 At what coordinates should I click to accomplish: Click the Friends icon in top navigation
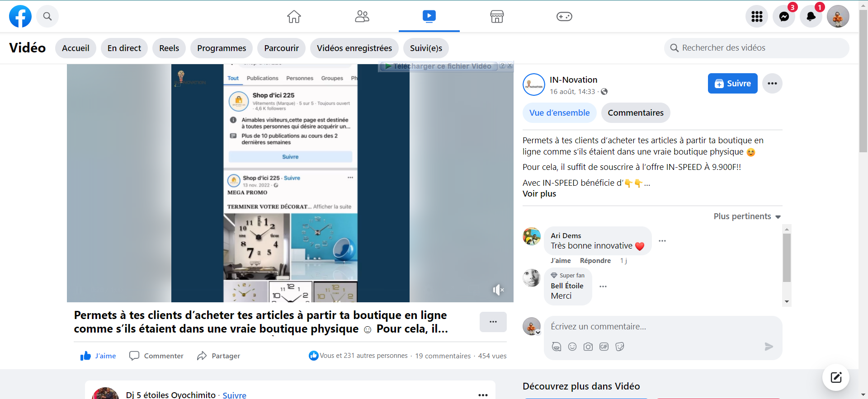[362, 17]
